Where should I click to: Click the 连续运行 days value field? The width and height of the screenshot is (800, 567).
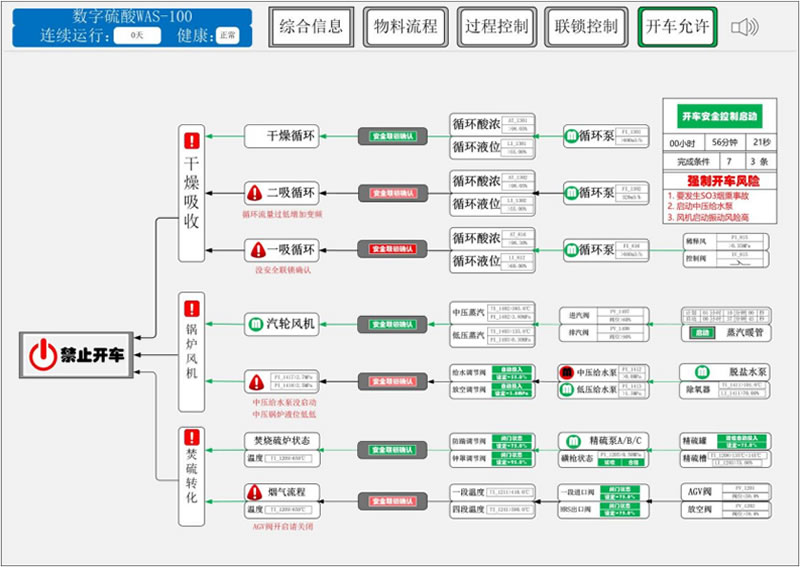pos(136,35)
